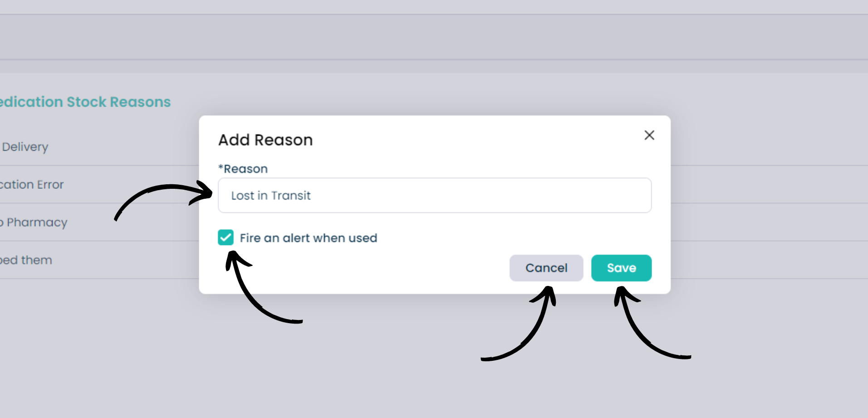The image size is (868, 418).
Task: Close the Add Reason dialog with X
Action: coord(649,135)
